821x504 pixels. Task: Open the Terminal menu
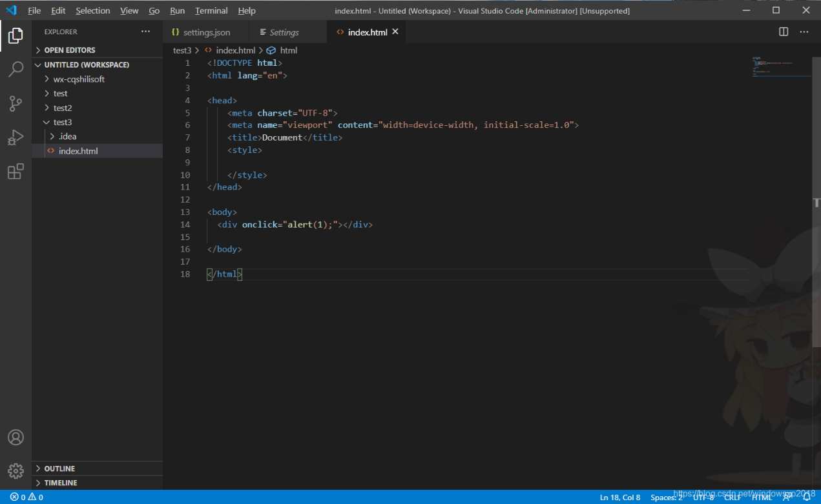click(x=211, y=11)
